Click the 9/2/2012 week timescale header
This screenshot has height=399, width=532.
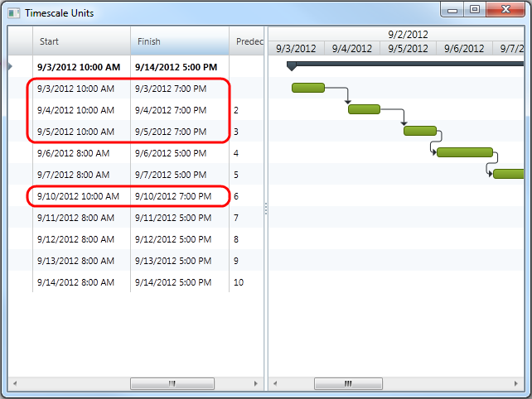406,34
